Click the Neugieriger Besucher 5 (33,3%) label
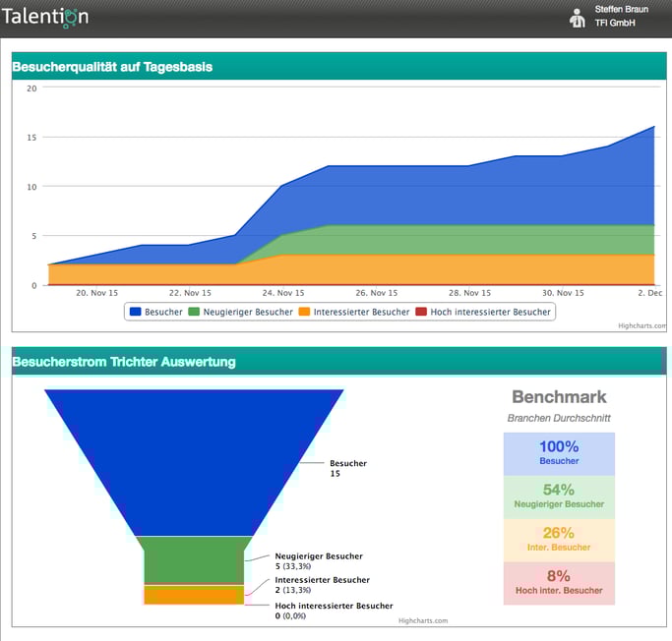 pos(319,561)
